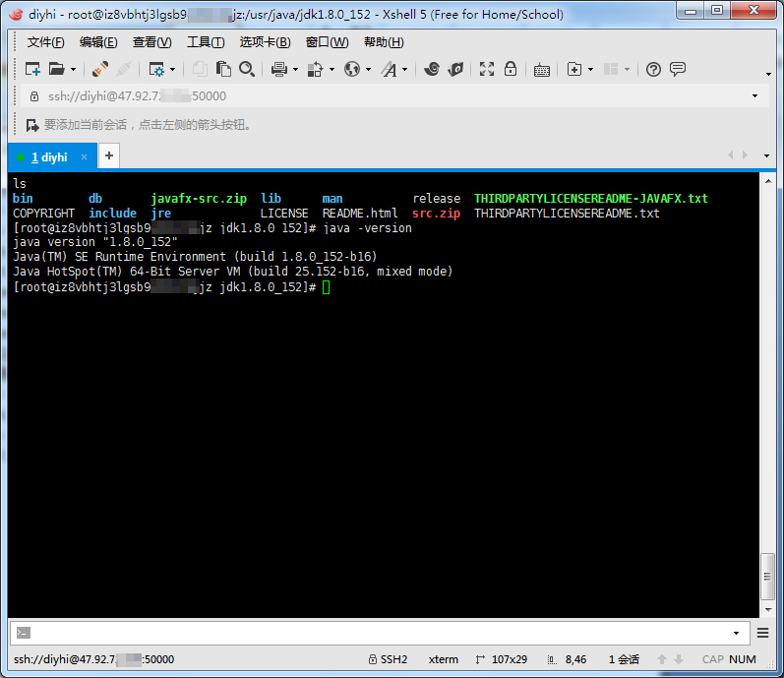Image resolution: width=784 pixels, height=678 pixels.
Task: Launch Xagent with the dark icon
Action: [x=455, y=69]
